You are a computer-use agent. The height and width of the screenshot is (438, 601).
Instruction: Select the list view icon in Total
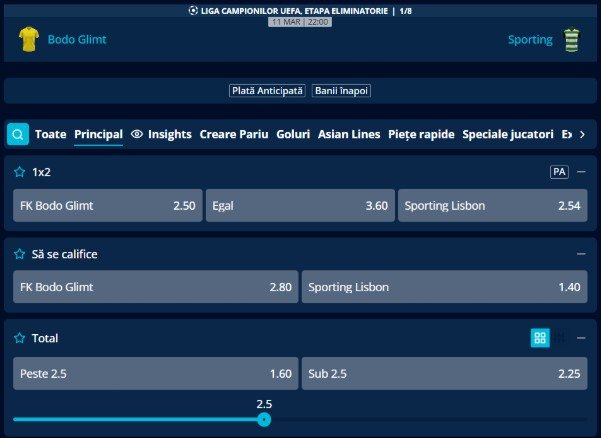click(560, 338)
